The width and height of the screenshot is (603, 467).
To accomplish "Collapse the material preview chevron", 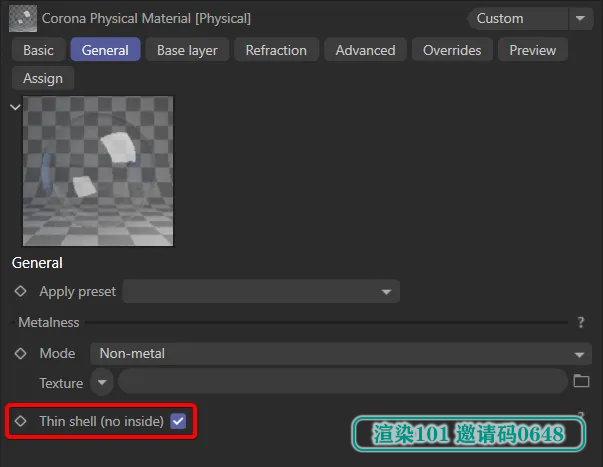I will point(15,107).
